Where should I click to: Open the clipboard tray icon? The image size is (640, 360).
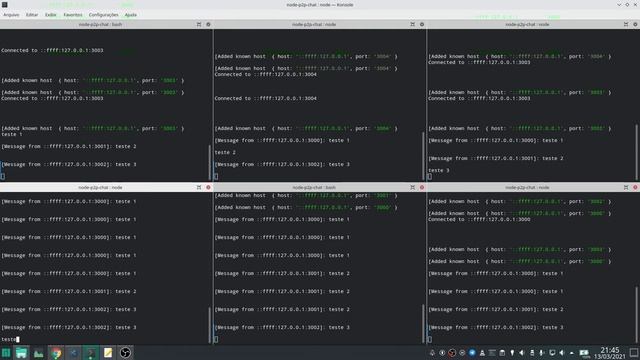pyautogui.click(x=502, y=353)
